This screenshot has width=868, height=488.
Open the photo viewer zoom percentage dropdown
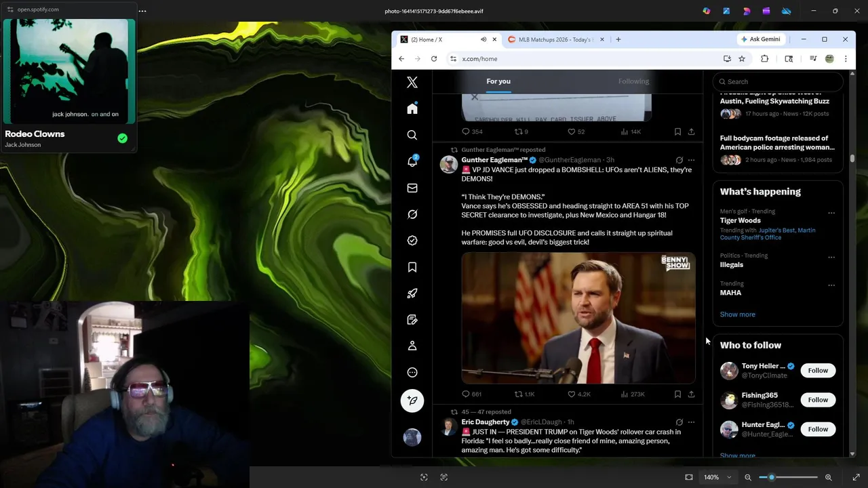(717, 477)
